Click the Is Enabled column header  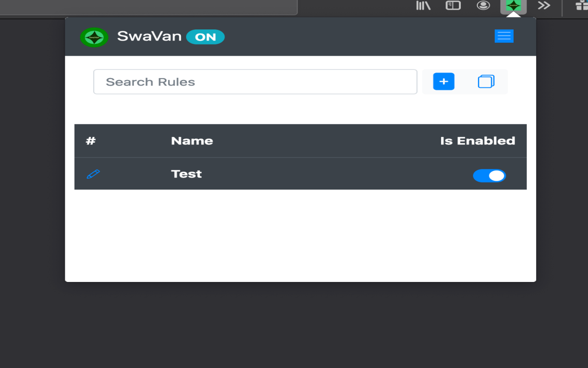tap(478, 141)
